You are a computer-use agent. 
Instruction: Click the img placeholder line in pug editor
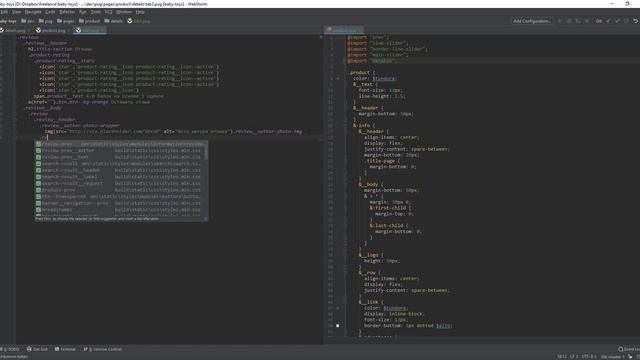[173, 131]
